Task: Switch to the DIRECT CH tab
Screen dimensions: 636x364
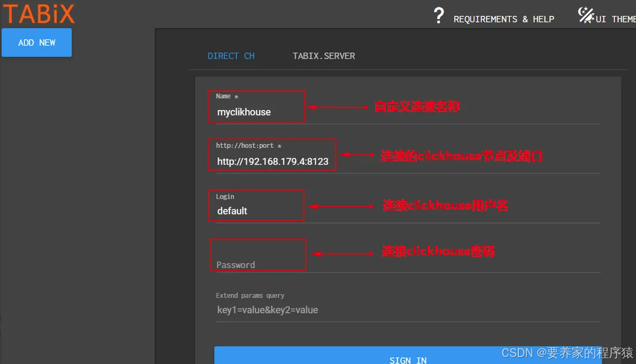Action: pos(231,56)
